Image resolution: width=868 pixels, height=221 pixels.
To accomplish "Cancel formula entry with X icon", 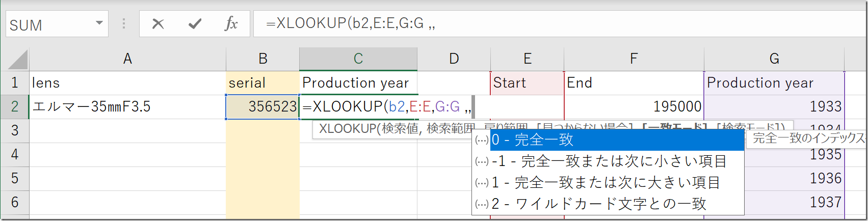I will [x=158, y=23].
